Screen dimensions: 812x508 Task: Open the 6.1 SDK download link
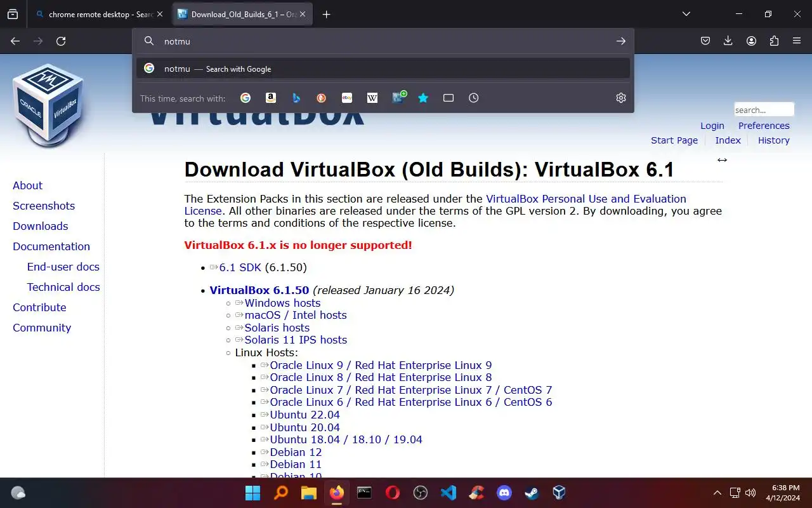coord(240,267)
